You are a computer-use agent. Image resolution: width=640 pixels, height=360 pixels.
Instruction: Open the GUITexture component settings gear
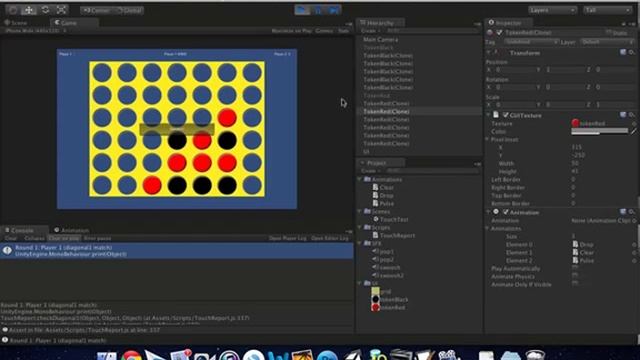[x=631, y=115]
